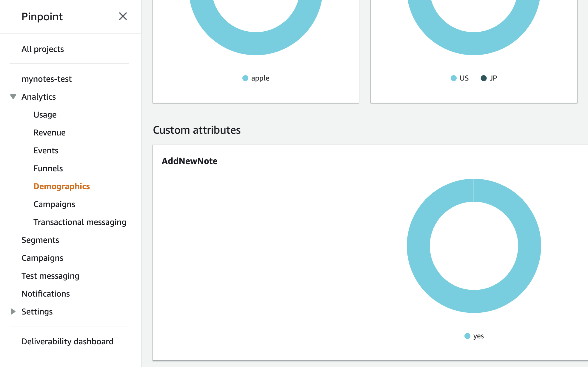Image resolution: width=588 pixels, height=367 pixels.
Task: Open Funnels analytics page
Action: tap(48, 168)
